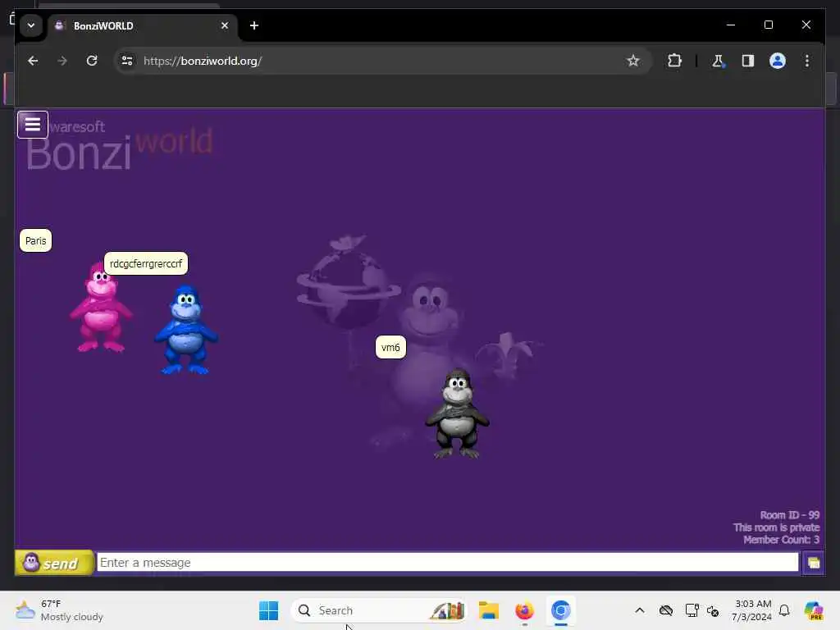Open the weather widget
840x630 pixels.
point(59,610)
